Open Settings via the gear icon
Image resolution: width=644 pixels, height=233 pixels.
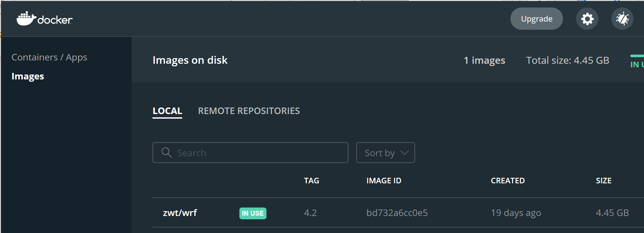point(587,19)
